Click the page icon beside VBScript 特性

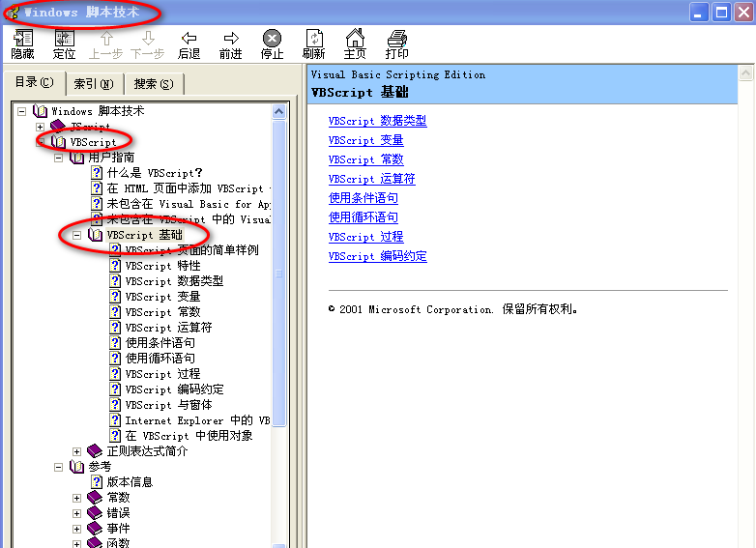pyautogui.click(x=115, y=266)
